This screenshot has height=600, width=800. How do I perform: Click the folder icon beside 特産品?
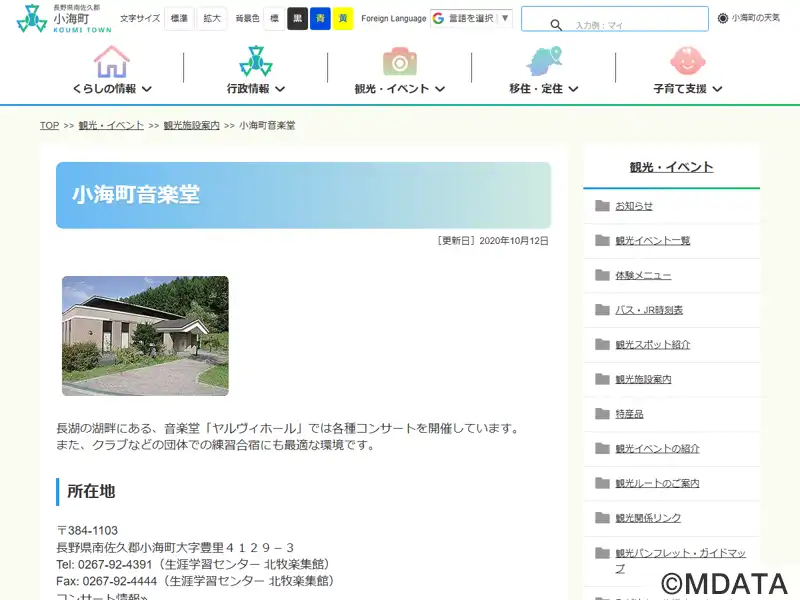click(x=603, y=414)
